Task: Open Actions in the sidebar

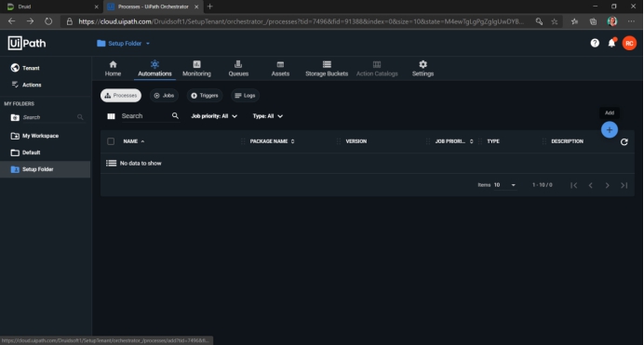Action: (26, 85)
